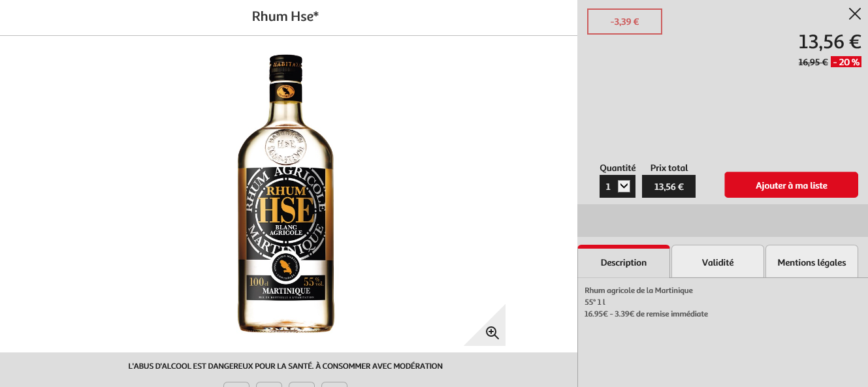Click the -3,39 € discount badge
Image resolution: width=868 pixels, height=387 pixels.
(624, 22)
